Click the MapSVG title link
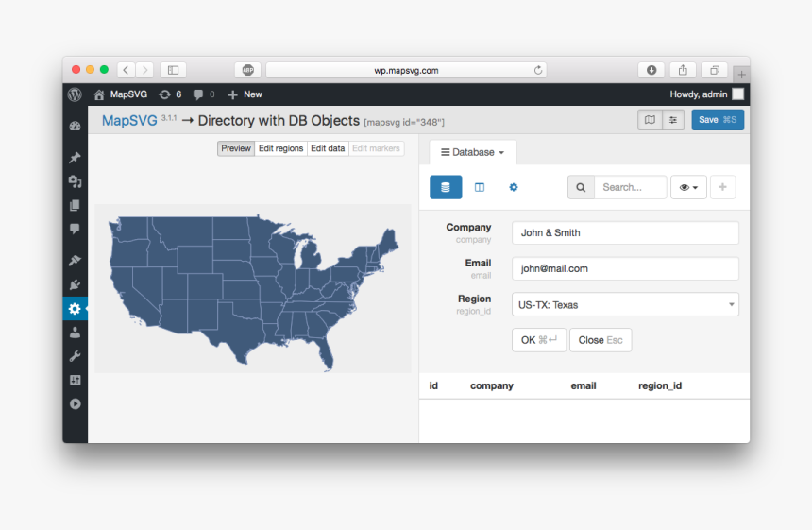 pyautogui.click(x=129, y=121)
